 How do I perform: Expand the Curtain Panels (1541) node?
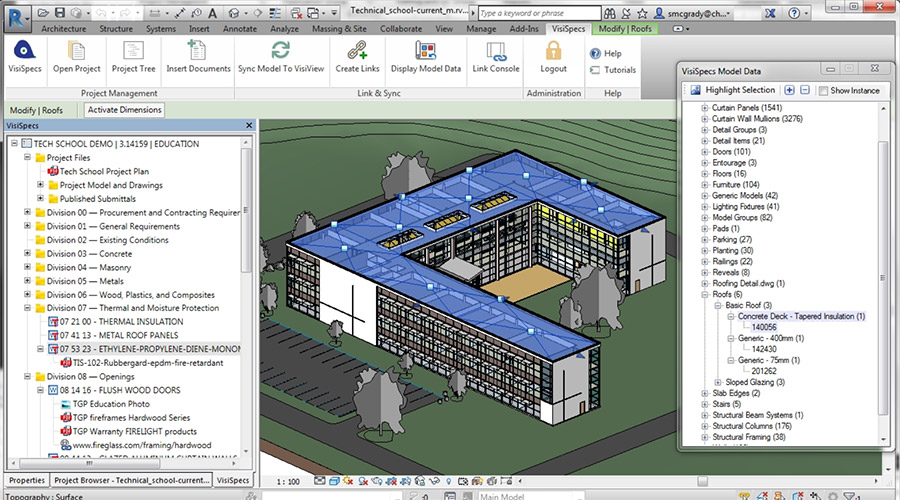(705, 108)
